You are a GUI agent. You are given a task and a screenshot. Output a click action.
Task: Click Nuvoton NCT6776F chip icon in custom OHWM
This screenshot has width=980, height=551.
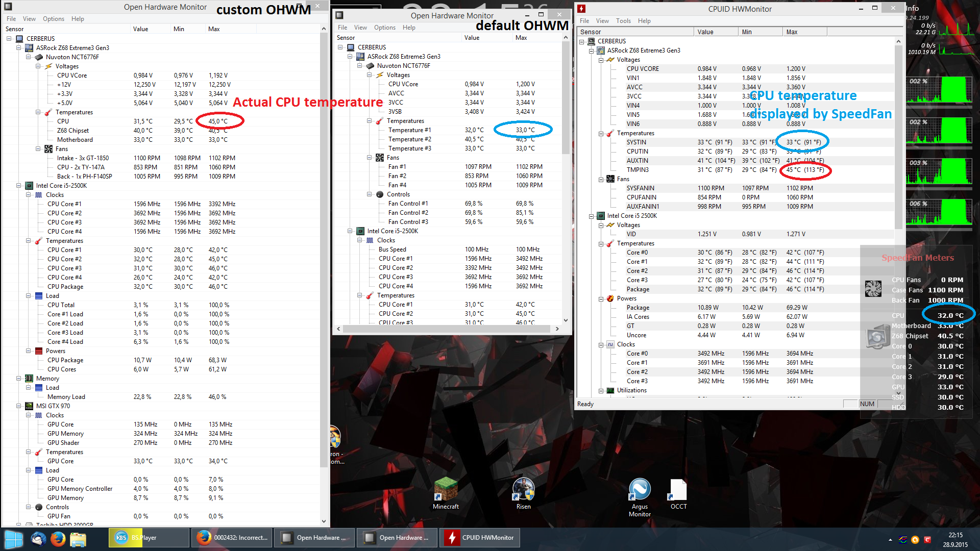coord(39,57)
